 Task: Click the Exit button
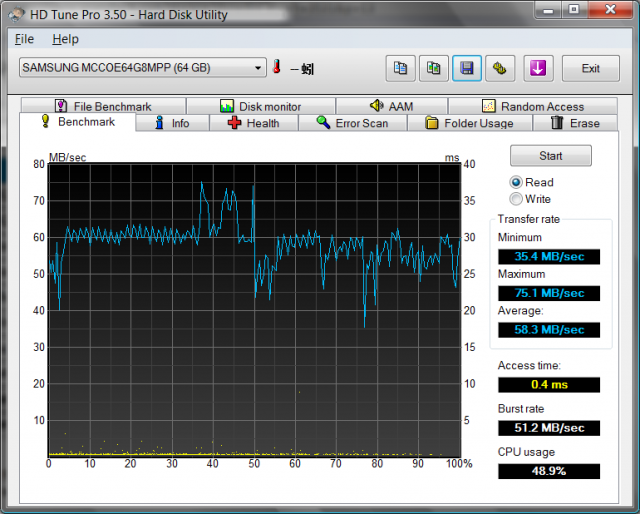(x=591, y=68)
